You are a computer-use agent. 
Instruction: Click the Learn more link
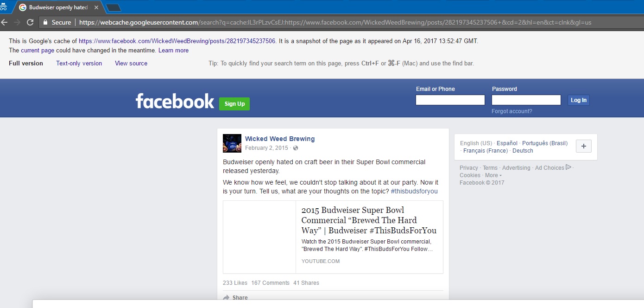pos(173,50)
